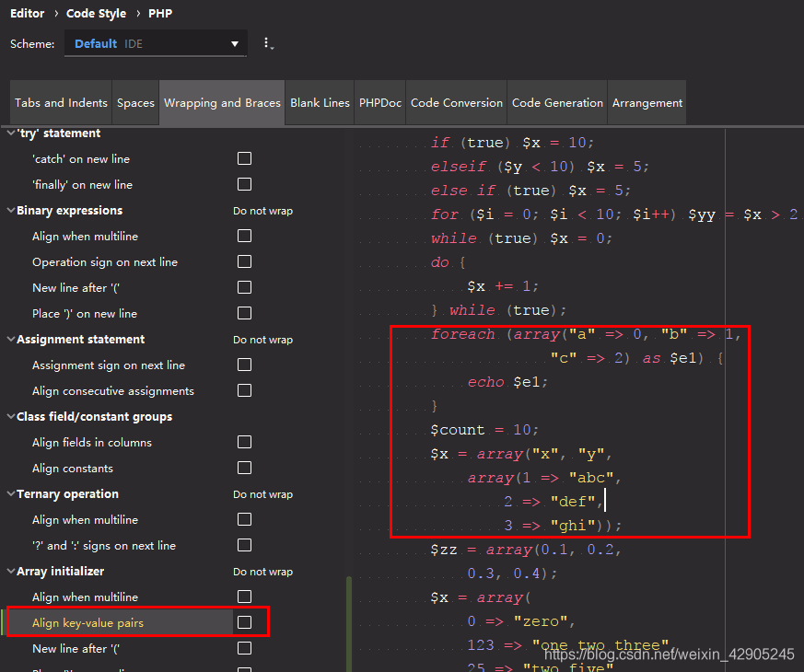
Task: Switch to the Blank Lines tab
Action: 320,102
